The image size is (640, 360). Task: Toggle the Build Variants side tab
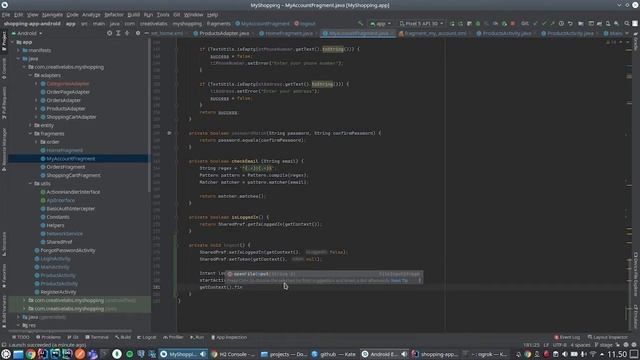tap(4, 311)
